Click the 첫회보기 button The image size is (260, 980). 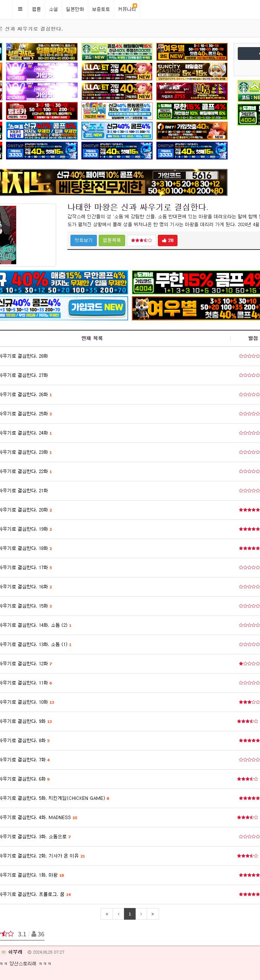pyautogui.click(x=84, y=240)
